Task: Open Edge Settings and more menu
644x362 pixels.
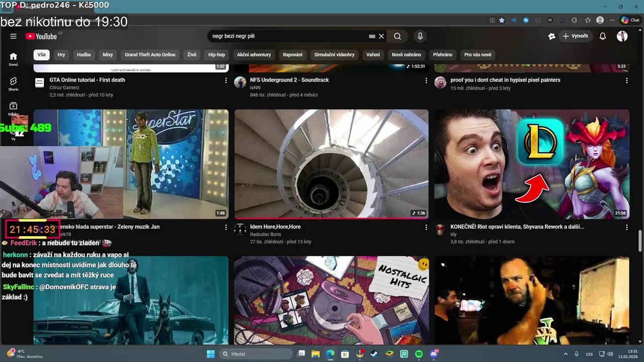Action: point(612,20)
